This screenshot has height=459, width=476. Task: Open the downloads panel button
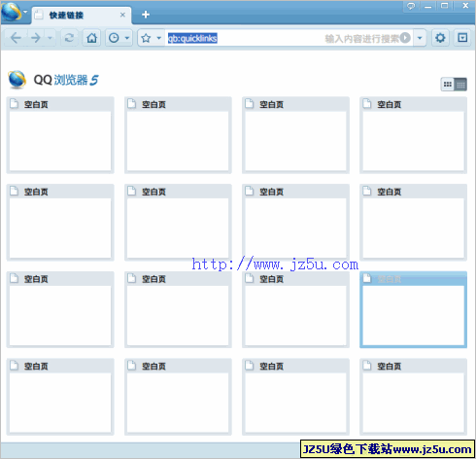pos(462,38)
